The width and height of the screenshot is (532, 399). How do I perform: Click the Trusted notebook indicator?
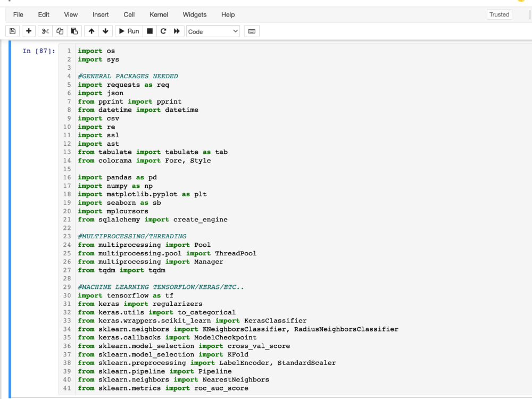click(x=499, y=14)
